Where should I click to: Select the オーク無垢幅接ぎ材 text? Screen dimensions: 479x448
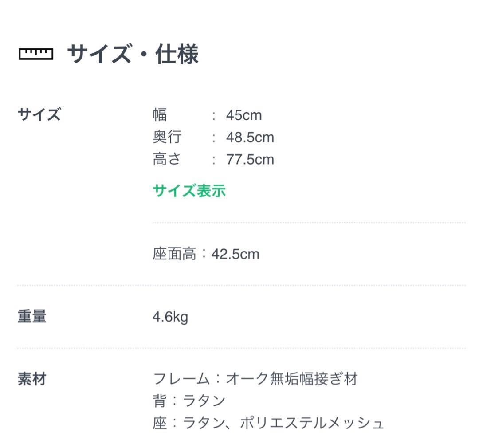pos(292,379)
